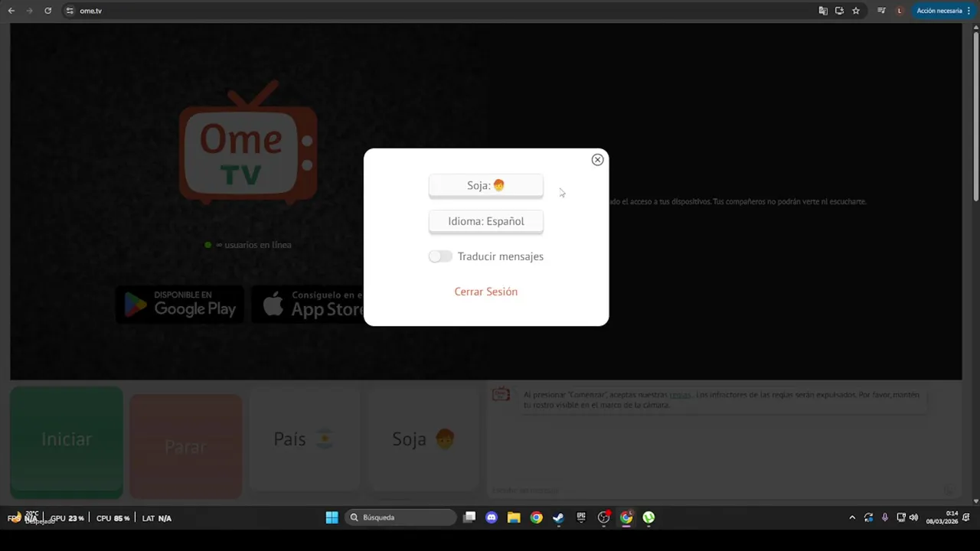Image resolution: width=980 pixels, height=551 pixels.
Task: Open Epic Games Launcher from taskbar
Action: 581,518
